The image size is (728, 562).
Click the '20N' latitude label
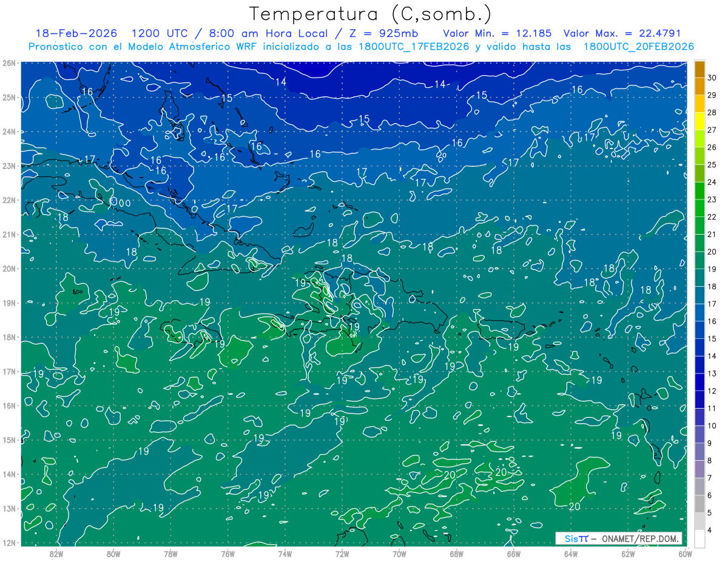coord(9,269)
